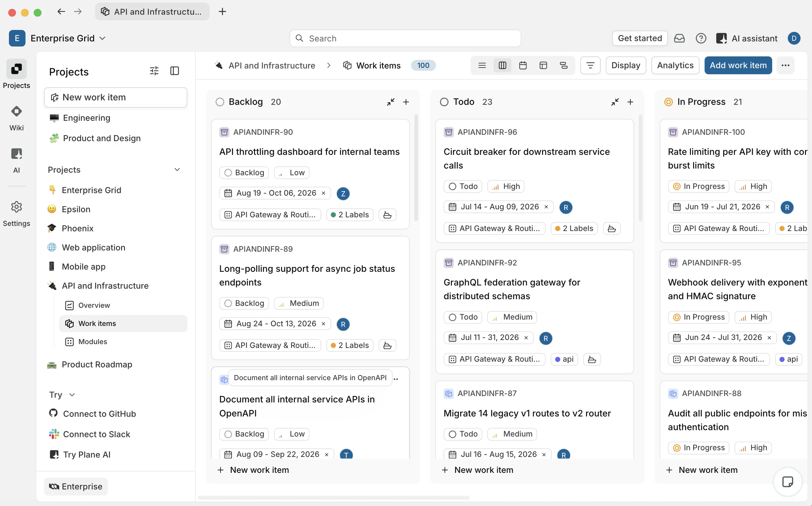Image resolution: width=812 pixels, height=506 pixels.
Task: Collapse the Projects section chevron
Action: point(177,170)
